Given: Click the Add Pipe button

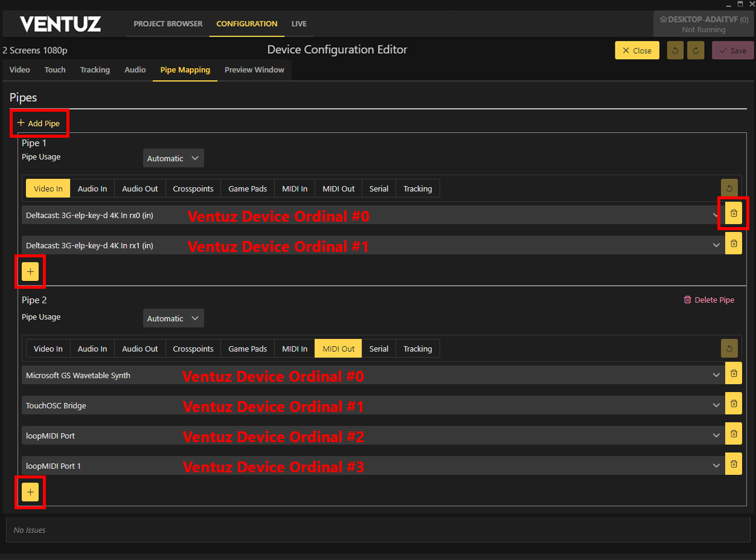Looking at the screenshot, I should (x=39, y=123).
